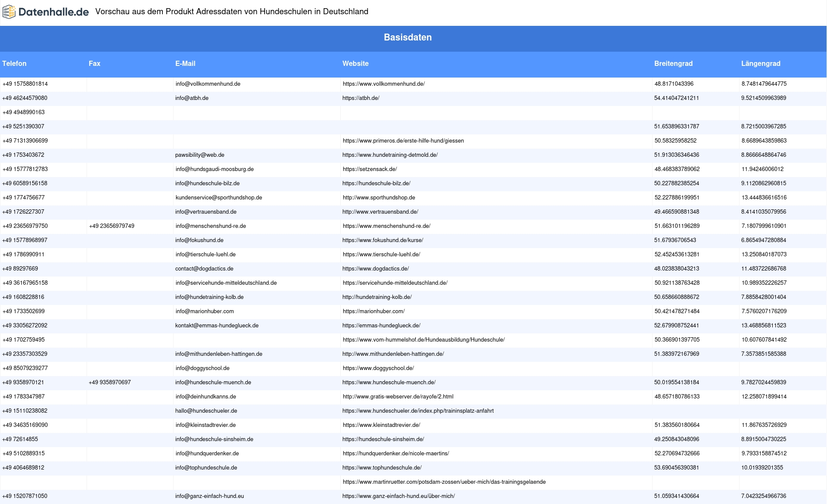This screenshot has height=504, width=827.
Task: Click latitude value 53.690456390381
Action: [x=677, y=468]
